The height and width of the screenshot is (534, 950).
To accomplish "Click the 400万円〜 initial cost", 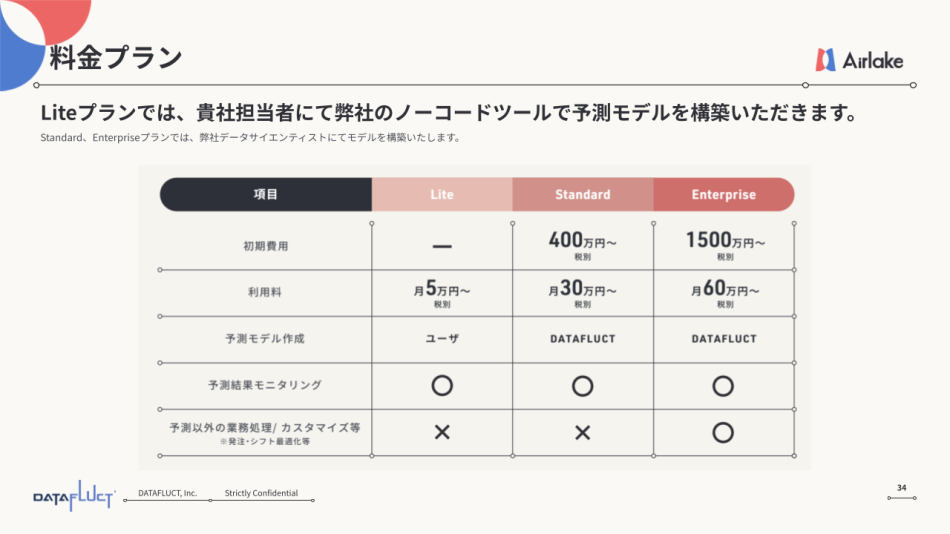I will click(583, 241).
